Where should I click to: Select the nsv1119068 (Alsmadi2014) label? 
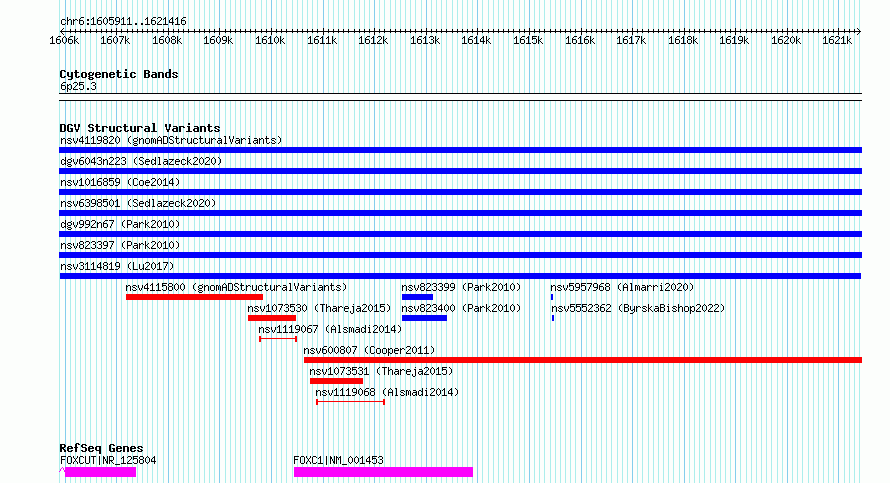pos(387,392)
